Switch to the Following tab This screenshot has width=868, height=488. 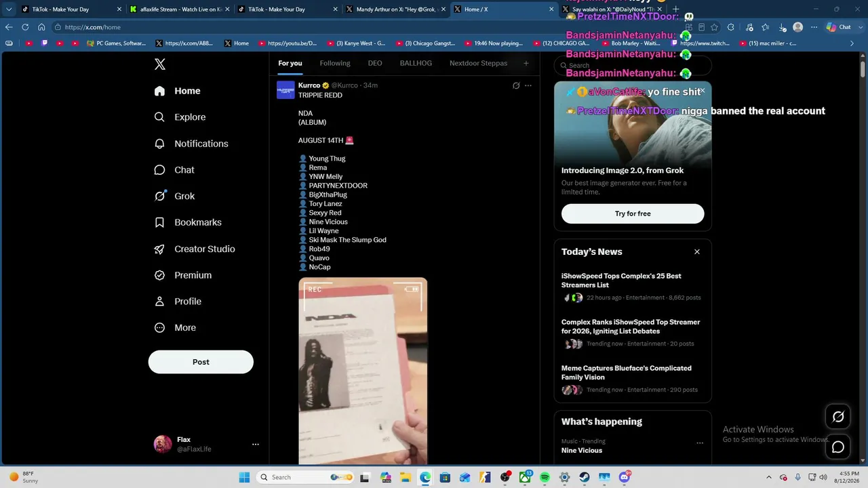pyautogui.click(x=335, y=63)
